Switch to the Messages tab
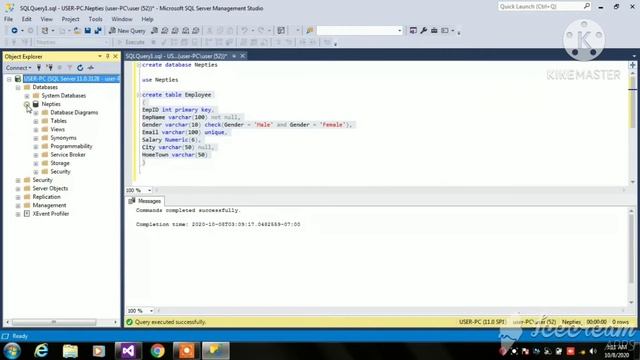Image resolution: width=640 pixels, height=360 pixels. coord(145,201)
